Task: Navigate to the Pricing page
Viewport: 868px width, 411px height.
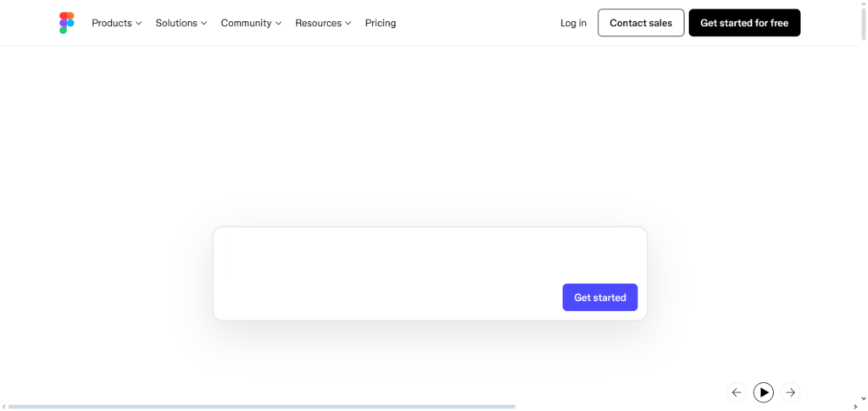Action: 381,23
